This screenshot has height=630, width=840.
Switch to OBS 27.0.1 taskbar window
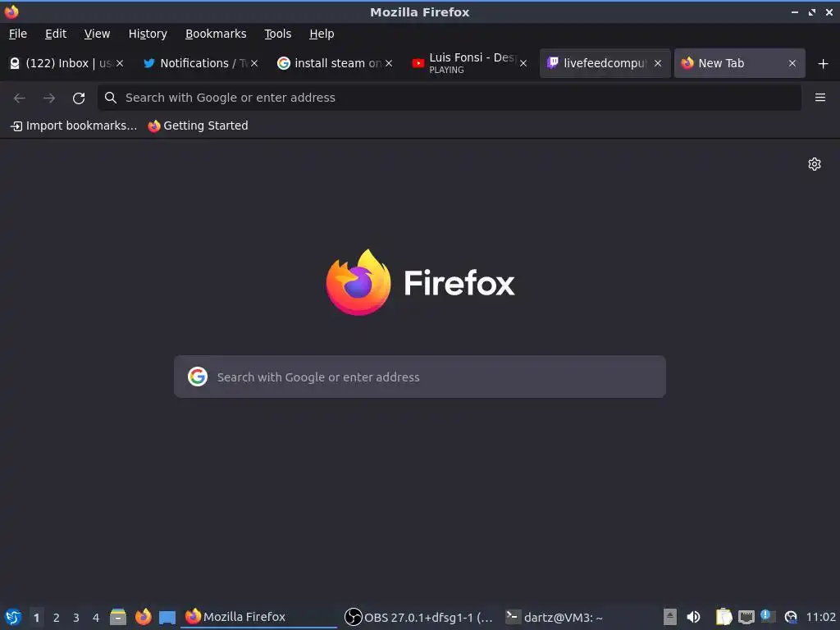tap(419, 617)
